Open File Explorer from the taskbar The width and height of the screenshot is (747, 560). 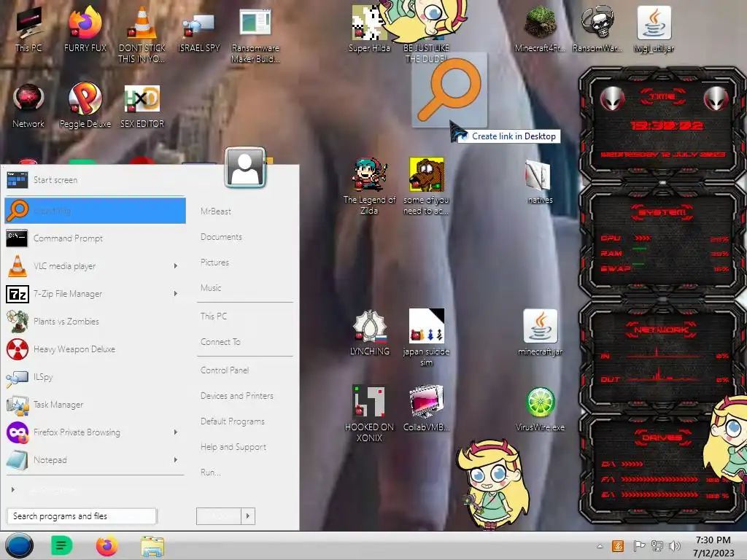point(152,546)
